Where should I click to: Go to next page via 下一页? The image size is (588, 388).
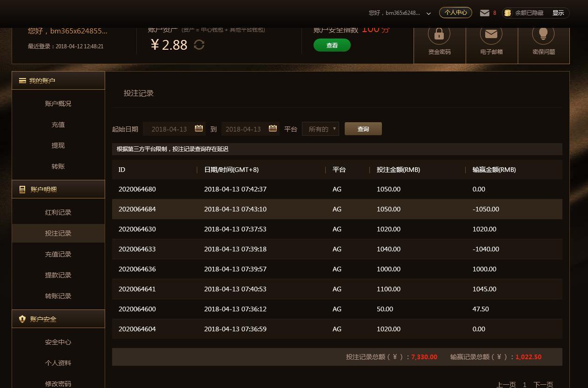543,384
